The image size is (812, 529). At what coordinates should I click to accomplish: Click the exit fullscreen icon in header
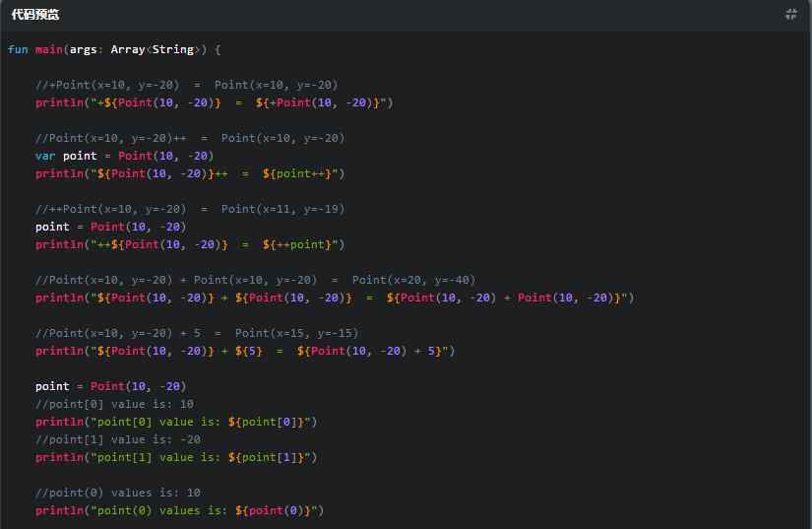tap(790, 14)
